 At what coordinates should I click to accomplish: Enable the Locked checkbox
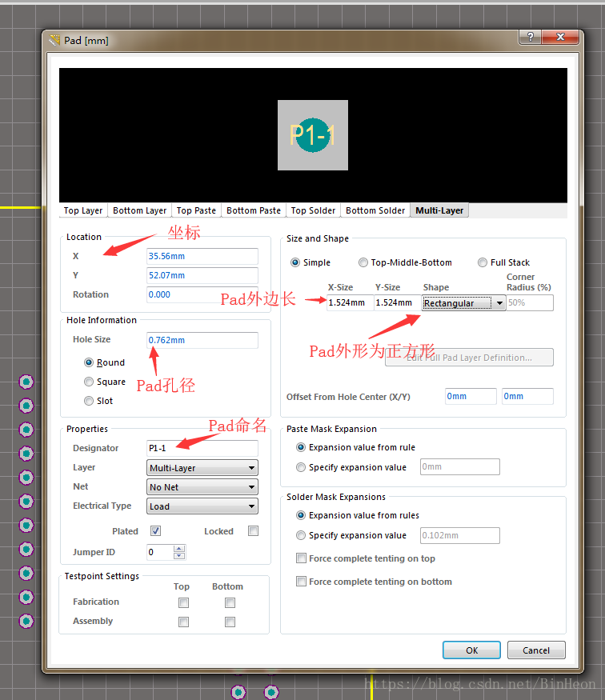pyautogui.click(x=253, y=531)
